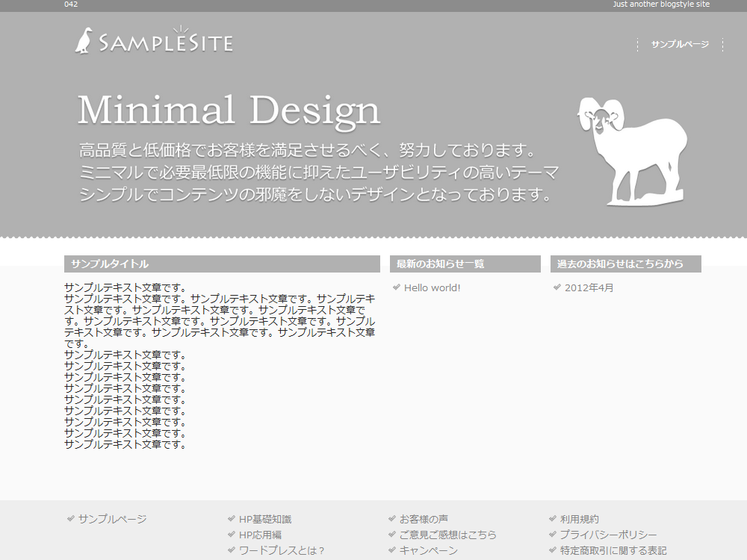Click the 最新のお知らせ一覧 heading

coord(465,264)
